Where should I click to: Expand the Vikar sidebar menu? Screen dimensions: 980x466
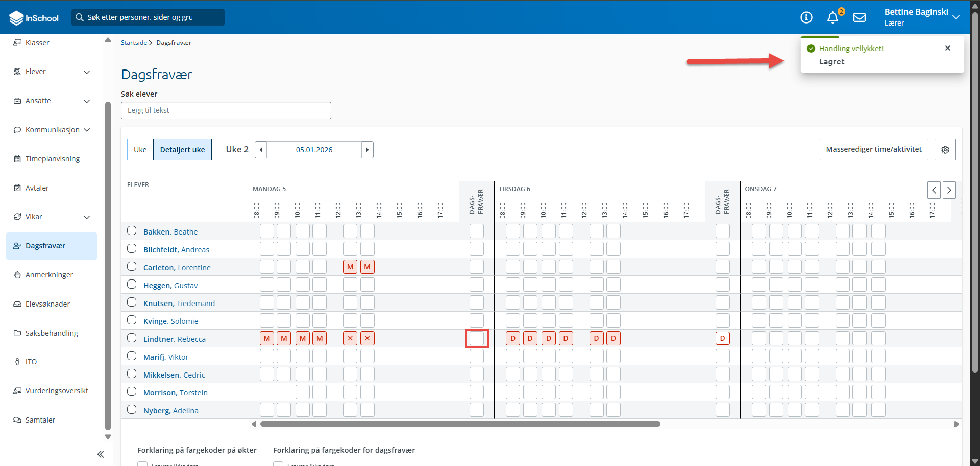87,217
